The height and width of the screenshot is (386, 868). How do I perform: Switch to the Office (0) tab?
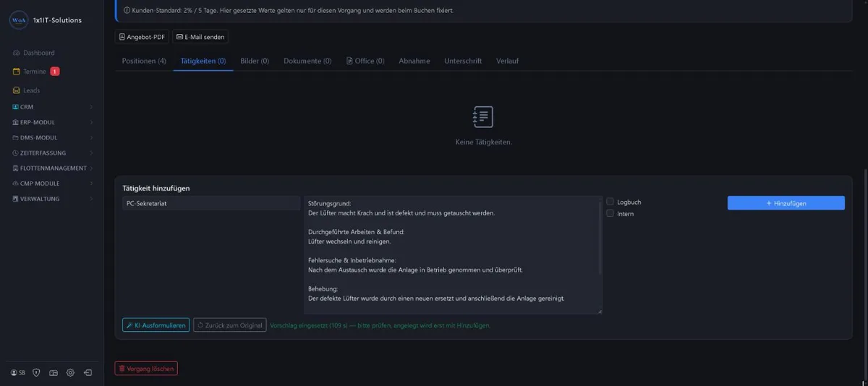(x=365, y=61)
